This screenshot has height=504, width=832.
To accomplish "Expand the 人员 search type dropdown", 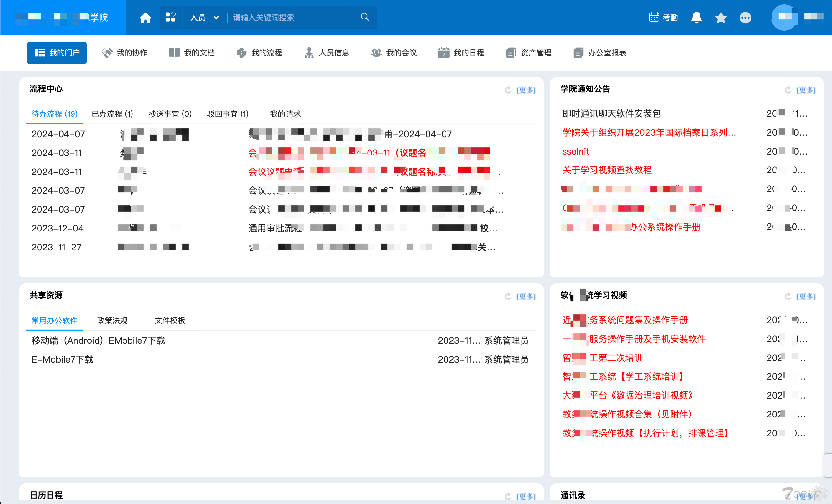I will (x=205, y=18).
